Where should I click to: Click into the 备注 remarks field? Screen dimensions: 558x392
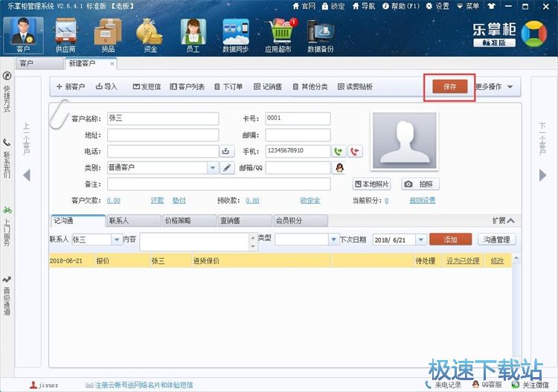point(219,184)
